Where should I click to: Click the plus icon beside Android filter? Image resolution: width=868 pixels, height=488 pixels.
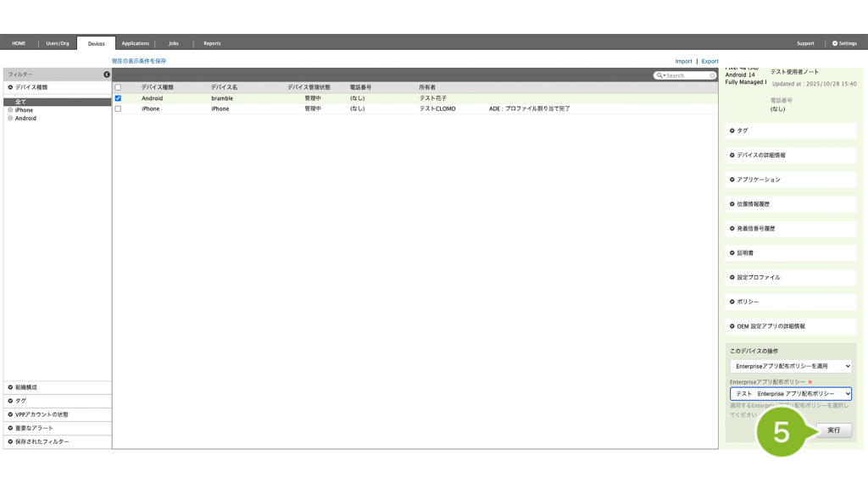pyautogui.click(x=10, y=119)
